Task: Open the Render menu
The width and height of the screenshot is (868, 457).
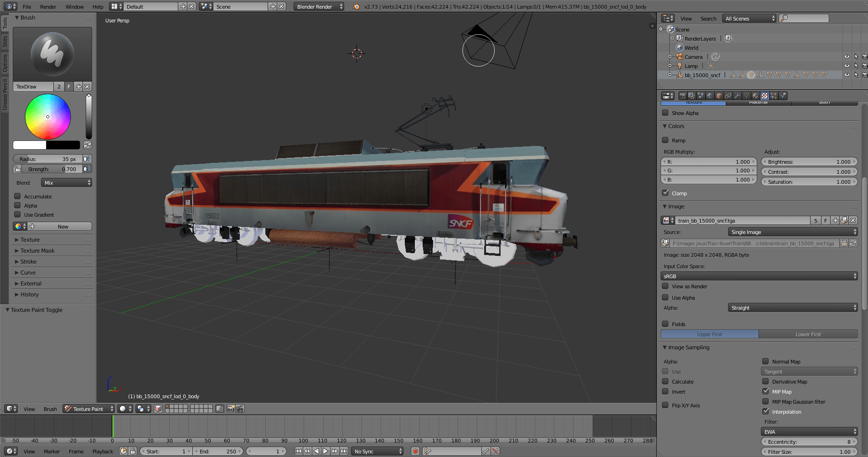Action: (48, 6)
